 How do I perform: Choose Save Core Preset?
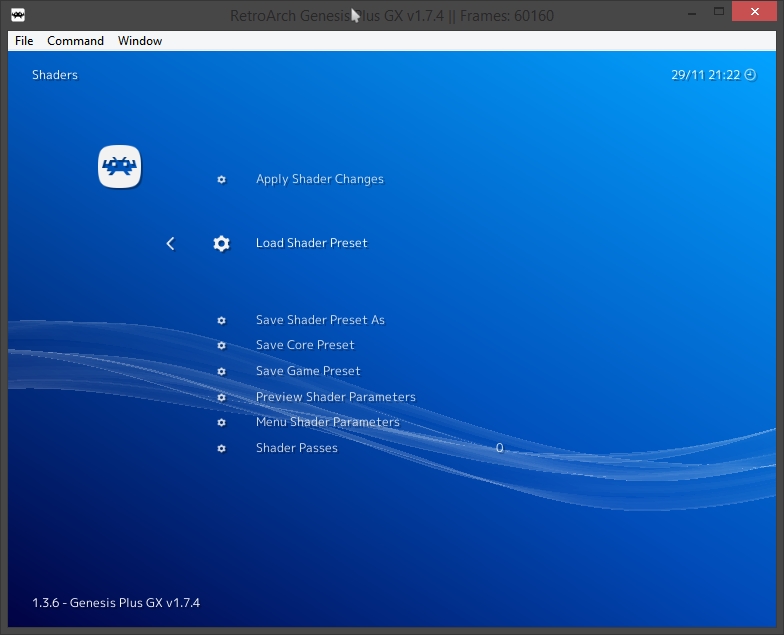click(305, 345)
